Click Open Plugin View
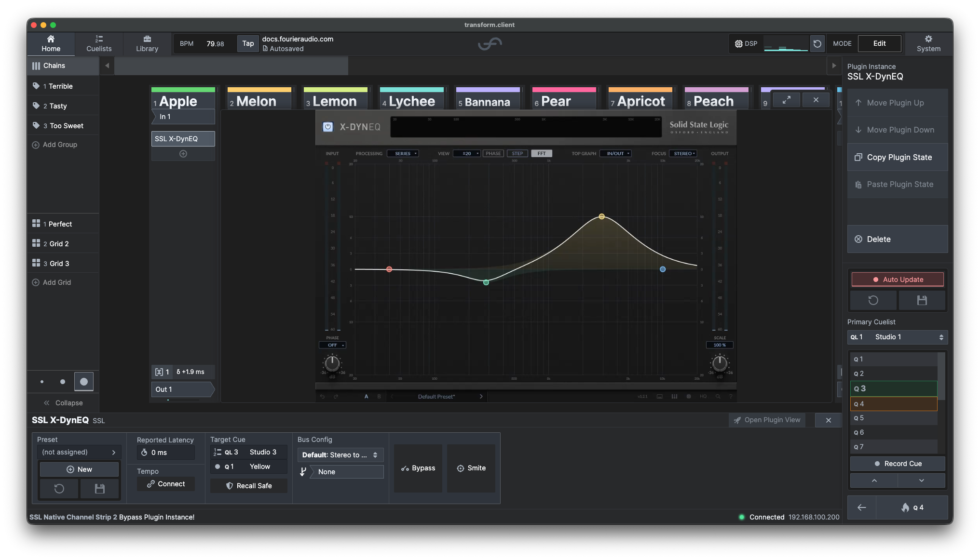The width and height of the screenshot is (980, 560). coord(767,420)
